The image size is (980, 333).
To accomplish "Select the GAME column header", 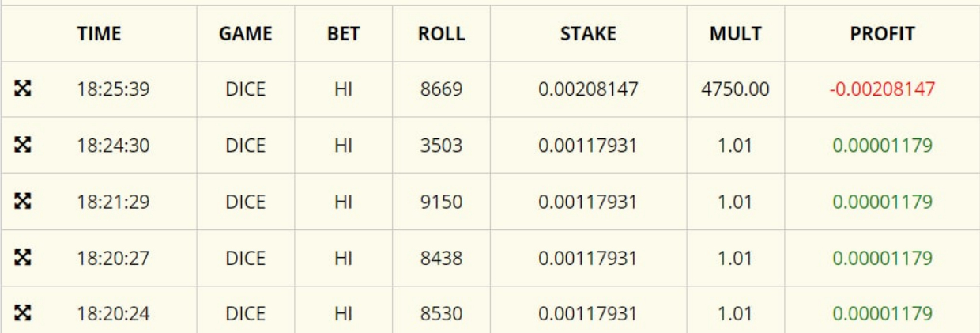I will pos(245,34).
